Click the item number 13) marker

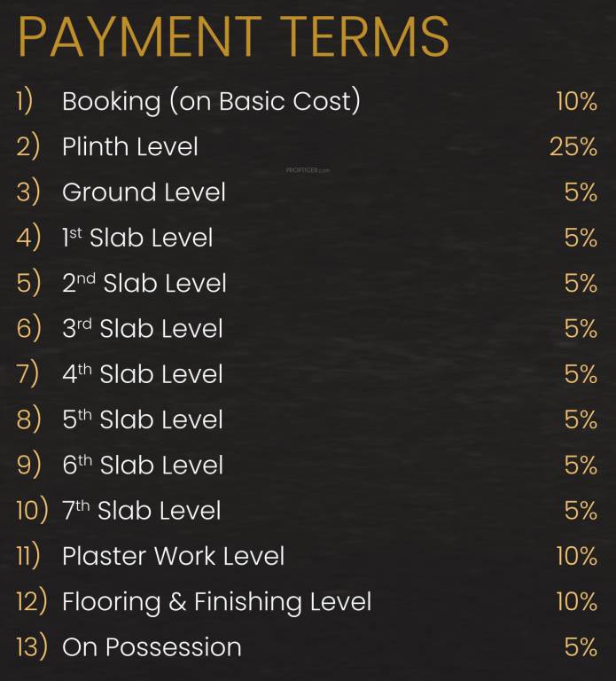[31, 647]
